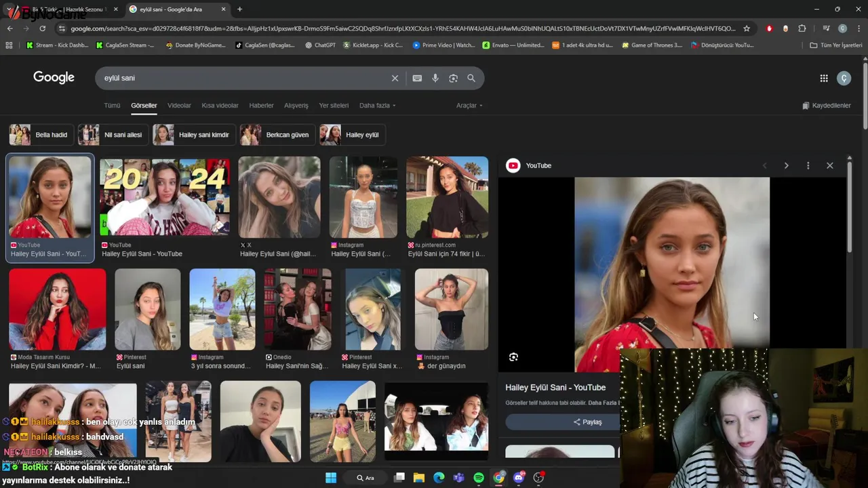
Task: Submit search with the magnifier icon
Action: point(471,78)
